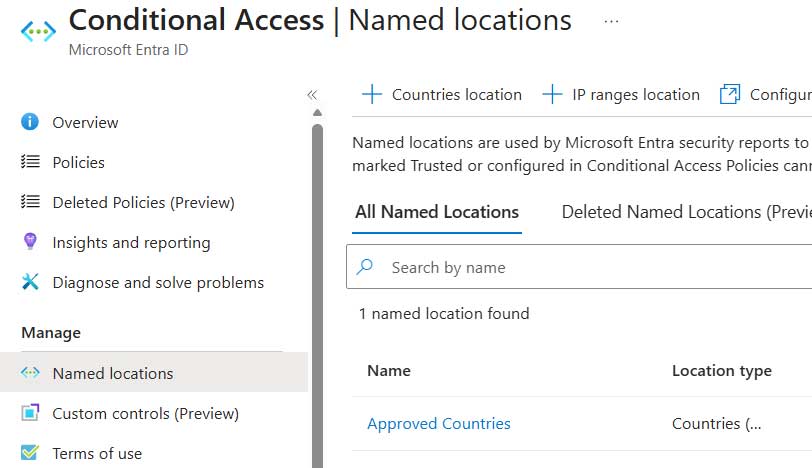The width and height of the screenshot is (812, 468).
Task: Open the Approved Countries named location
Action: tap(438, 423)
